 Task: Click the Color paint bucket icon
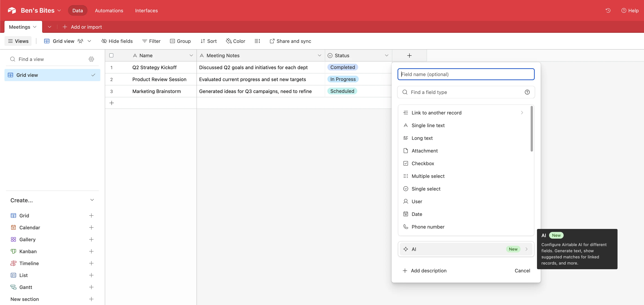229,41
